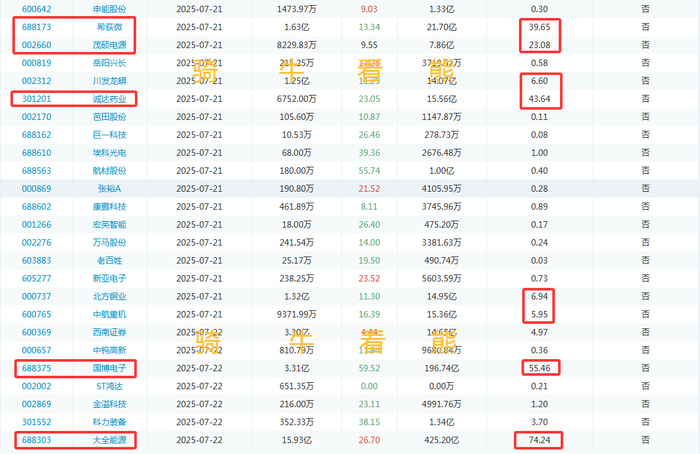This screenshot has width=700, height=454.
Task: Select the 2025-07-22 date in 国博电子 row
Action: [x=199, y=368]
